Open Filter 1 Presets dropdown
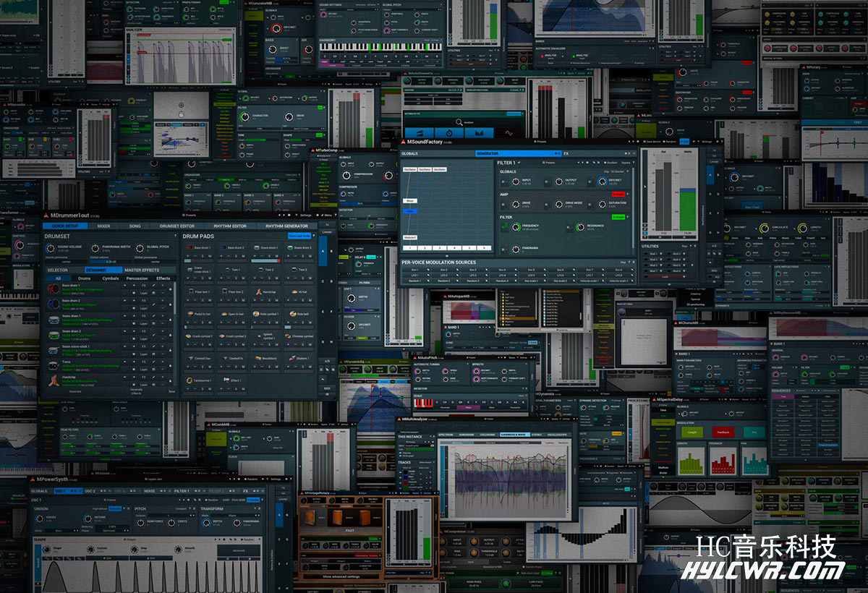 [x=548, y=163]
